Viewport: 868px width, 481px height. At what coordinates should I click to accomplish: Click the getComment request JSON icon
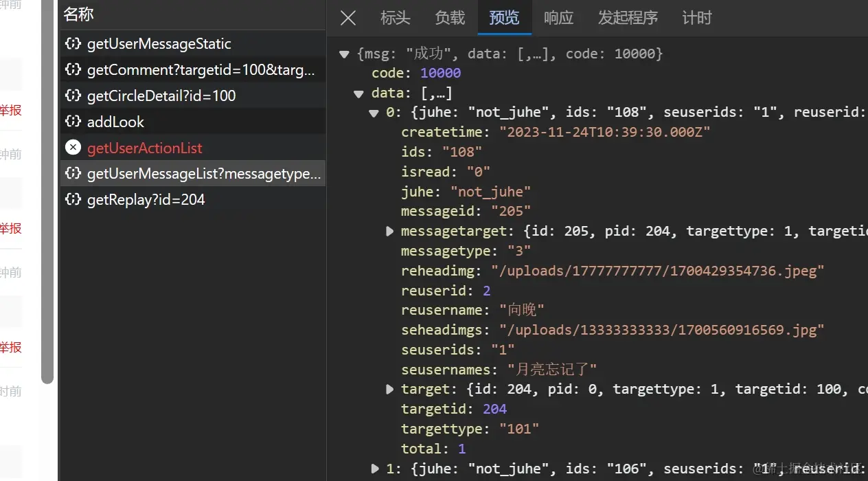[73, 70]
